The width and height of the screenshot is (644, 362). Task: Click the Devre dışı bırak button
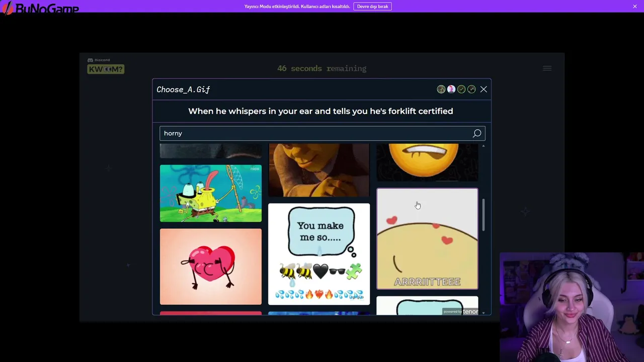tap(372, 7)
